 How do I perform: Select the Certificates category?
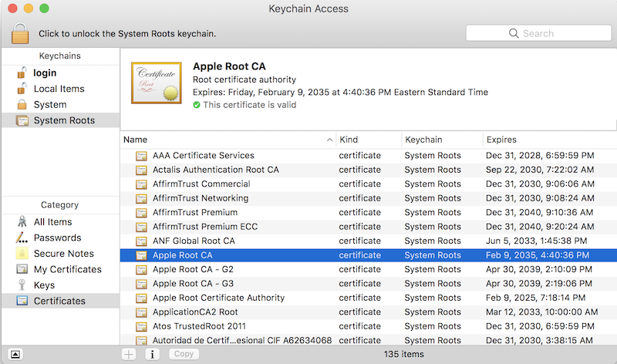click(59, 301)
